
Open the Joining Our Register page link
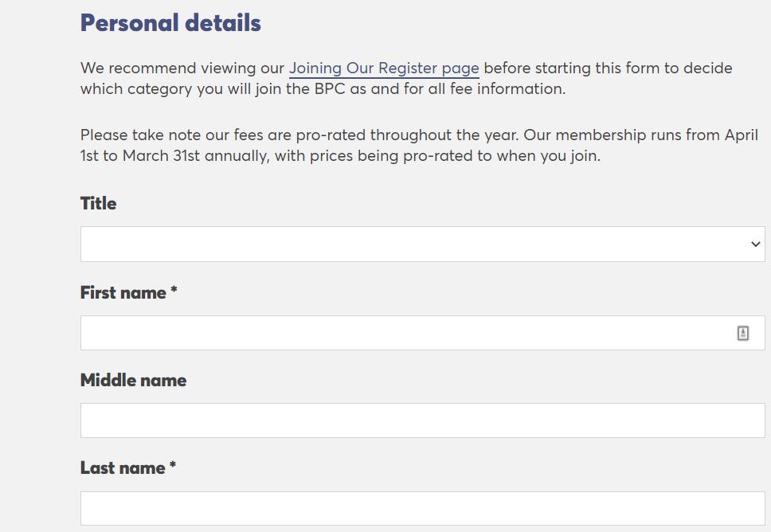coord(384,68)
